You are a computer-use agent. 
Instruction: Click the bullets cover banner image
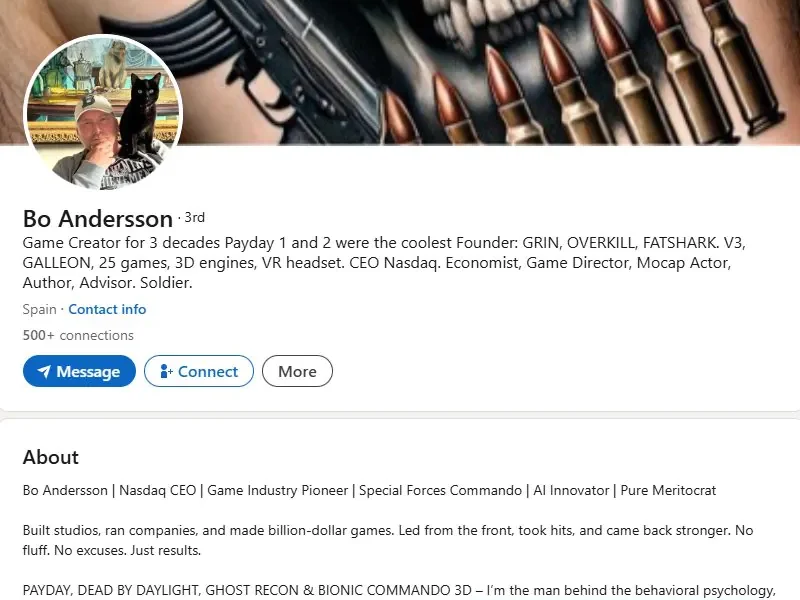[x=490, y=71]
